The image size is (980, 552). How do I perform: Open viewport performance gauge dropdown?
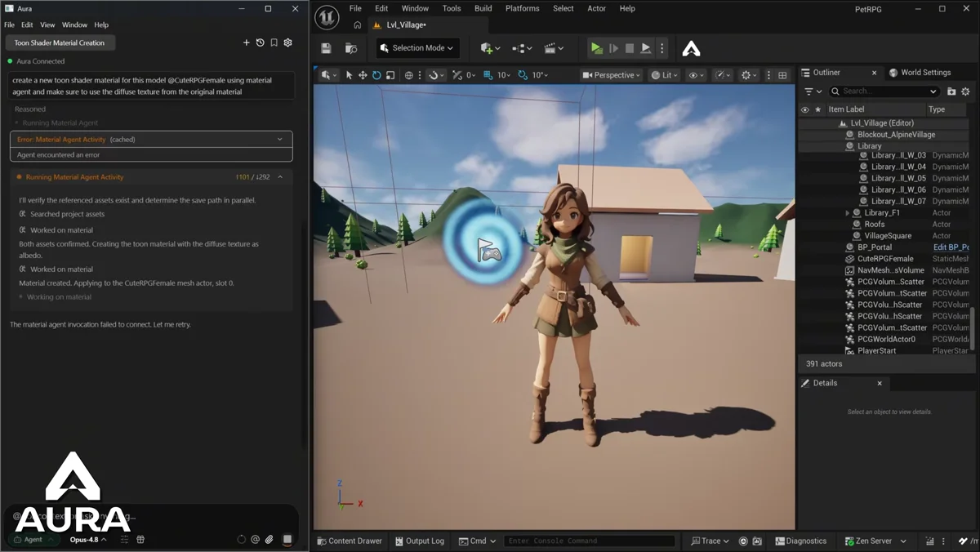click(723, 75)
